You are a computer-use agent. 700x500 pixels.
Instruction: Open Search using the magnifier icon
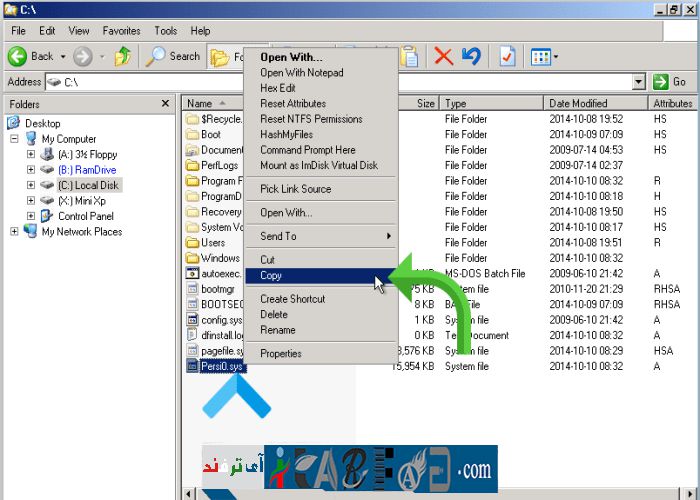point(156,56)
